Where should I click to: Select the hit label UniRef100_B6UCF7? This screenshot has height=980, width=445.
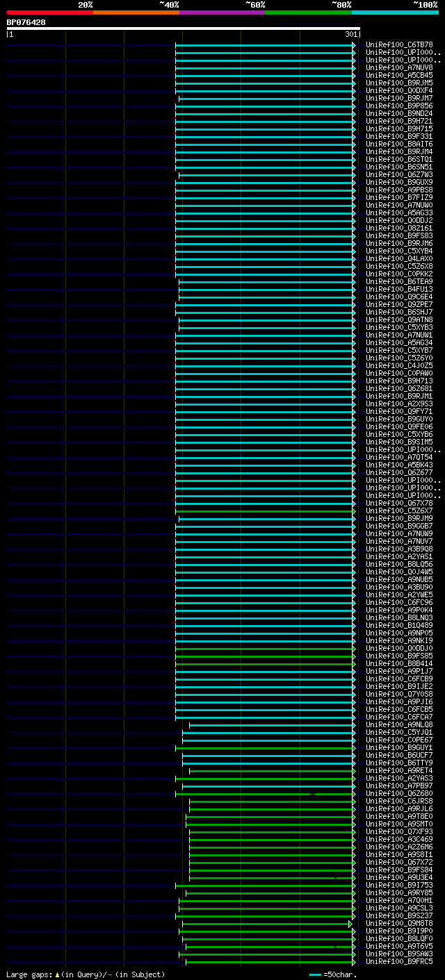399,756
